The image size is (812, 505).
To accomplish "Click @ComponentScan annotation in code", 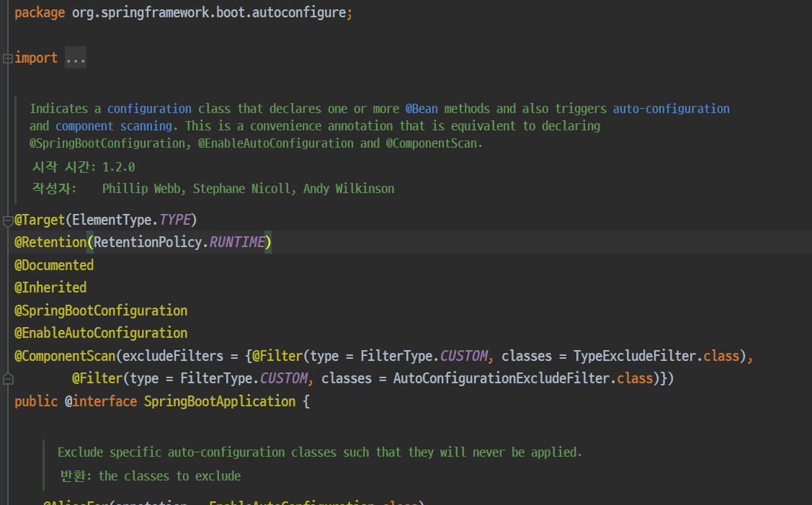I will pos(66,356).
